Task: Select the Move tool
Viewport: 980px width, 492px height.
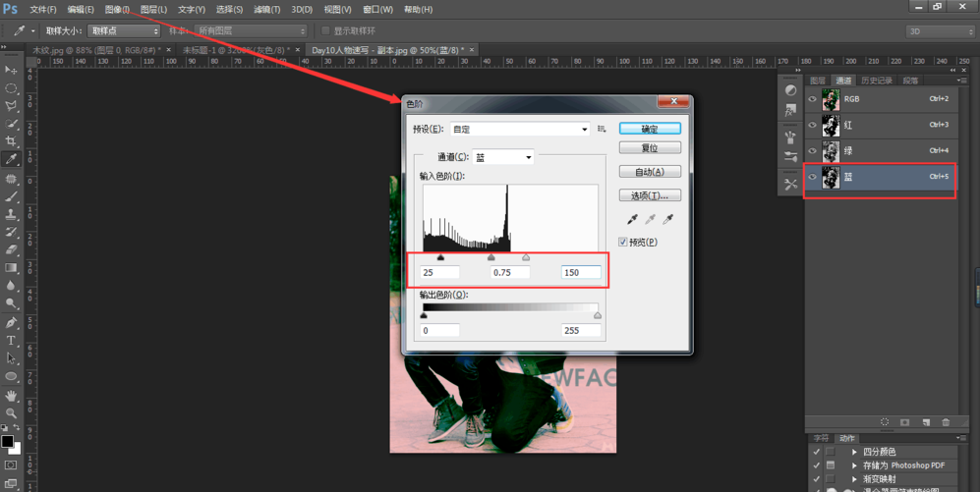Action: pos(11,70)
